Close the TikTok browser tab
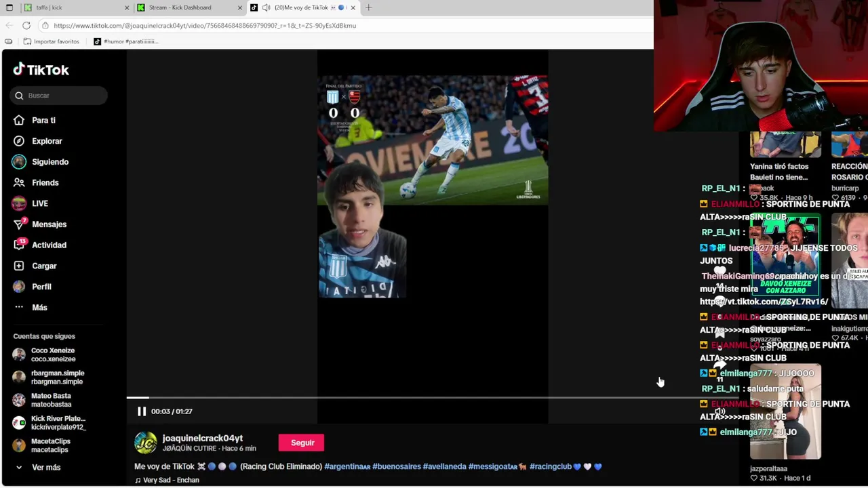The width and height of the screenshot is (868, 488). [353, 7]
